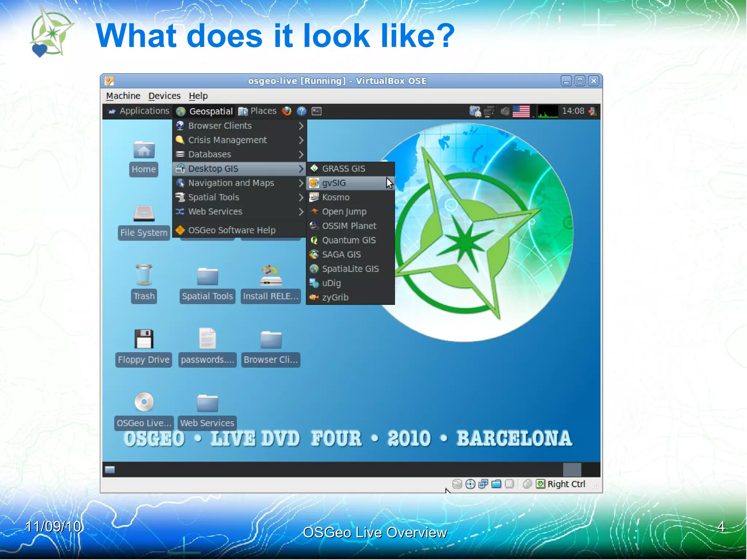The width and height of the screenshot is (747, 560).
Task: Click the blue help icon in panel
Action: tap(301, 111)
